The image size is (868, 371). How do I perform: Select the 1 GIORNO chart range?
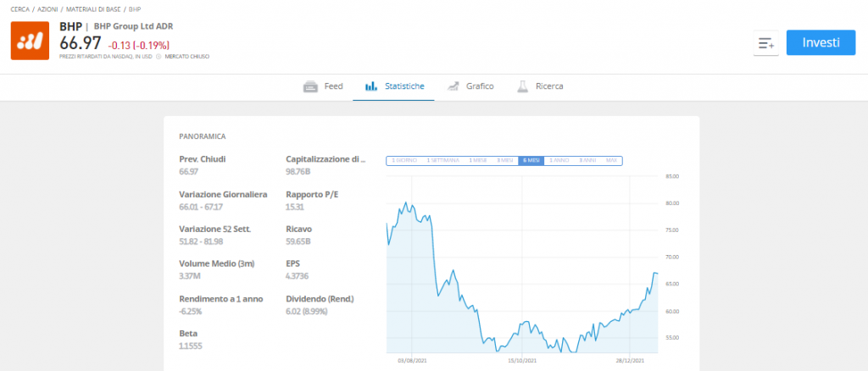404,161
